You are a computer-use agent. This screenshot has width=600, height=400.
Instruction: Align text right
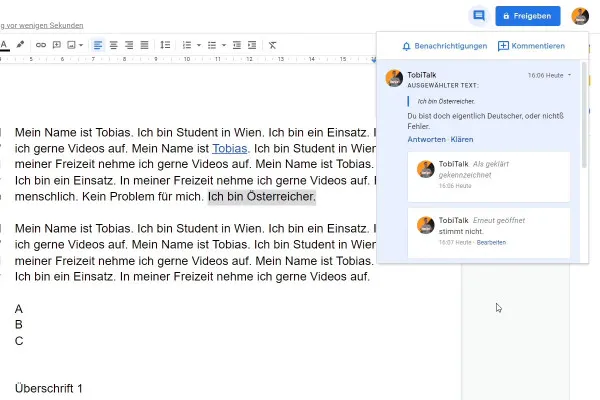[x=129, y=45]
